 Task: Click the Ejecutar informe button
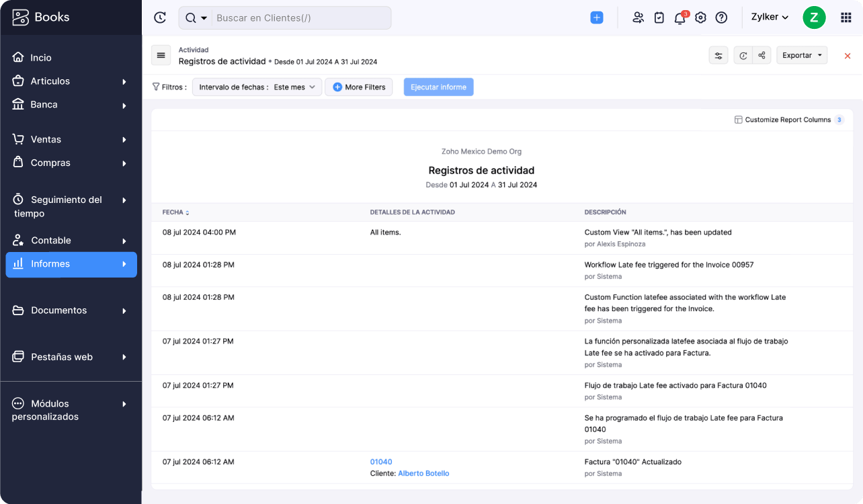[x=438, y=87]
